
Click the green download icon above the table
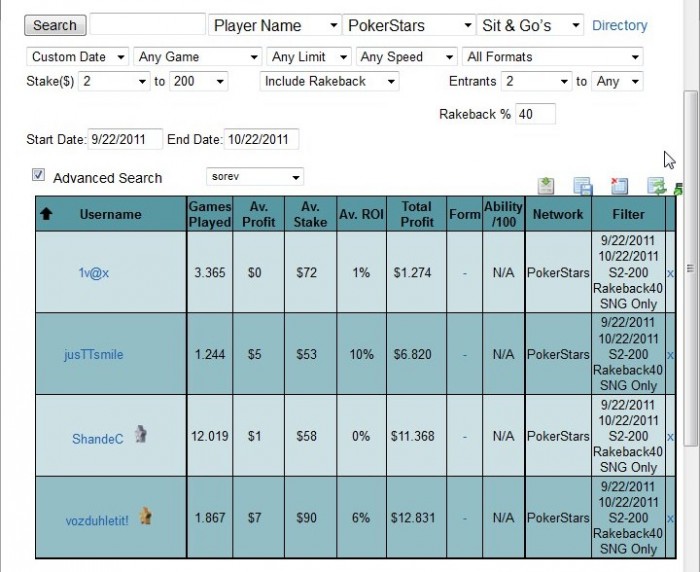point(546,185)
